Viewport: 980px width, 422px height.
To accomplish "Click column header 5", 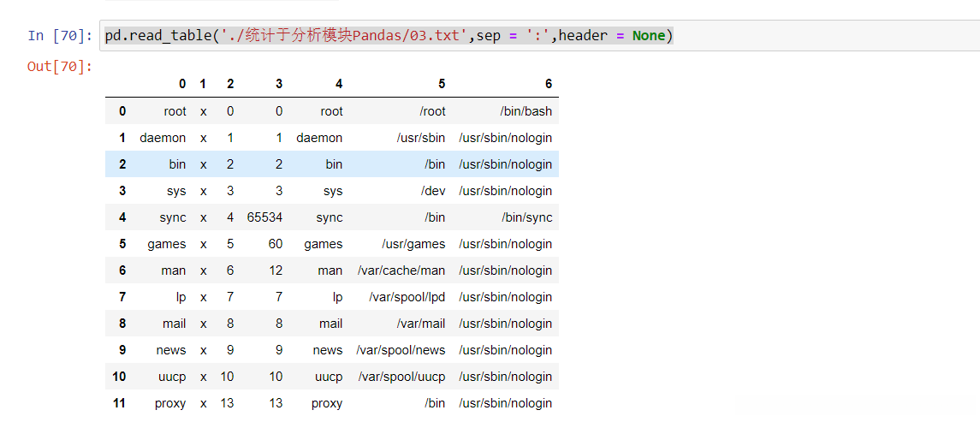I will 442,84.
